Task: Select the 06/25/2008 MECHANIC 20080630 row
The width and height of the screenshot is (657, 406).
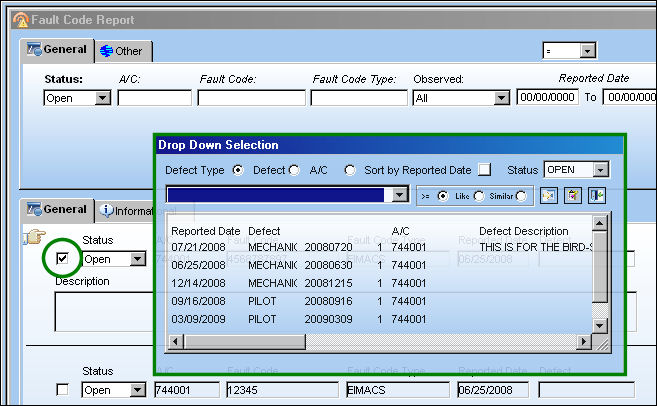Action: point(380,265)
